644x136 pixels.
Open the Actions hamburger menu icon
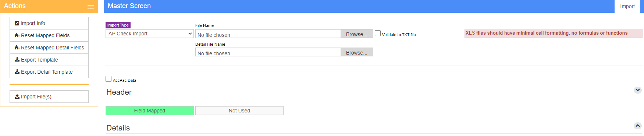point(91,6)
